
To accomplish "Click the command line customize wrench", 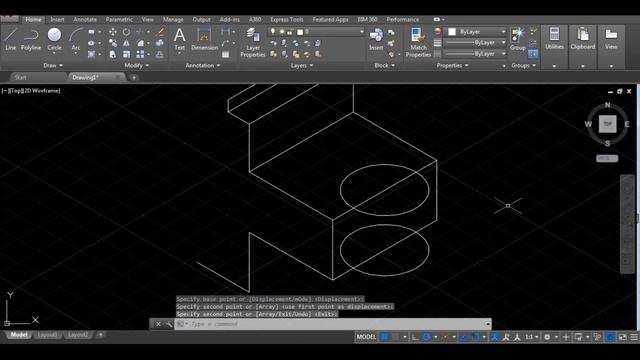I will point(169,324).
